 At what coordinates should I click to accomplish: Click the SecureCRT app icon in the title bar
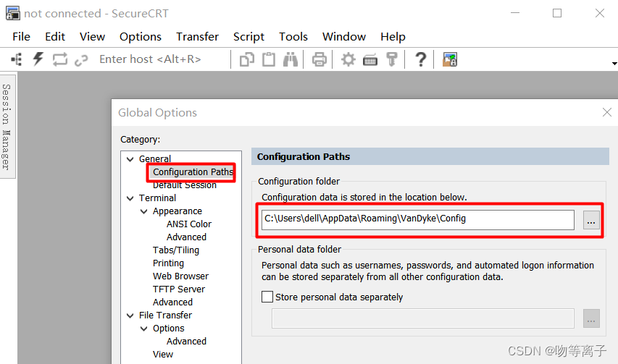(12, 13)
